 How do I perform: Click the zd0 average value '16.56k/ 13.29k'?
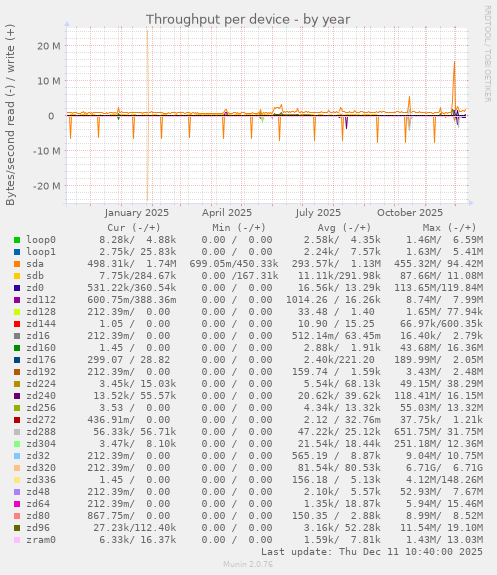tap(339, 288)
